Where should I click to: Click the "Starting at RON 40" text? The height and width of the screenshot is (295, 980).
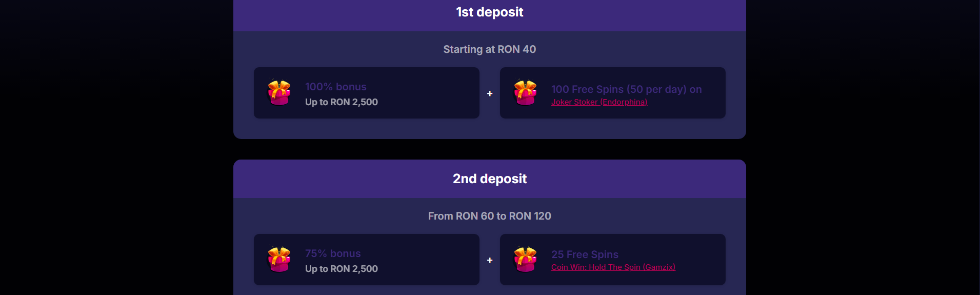point(490,49)
